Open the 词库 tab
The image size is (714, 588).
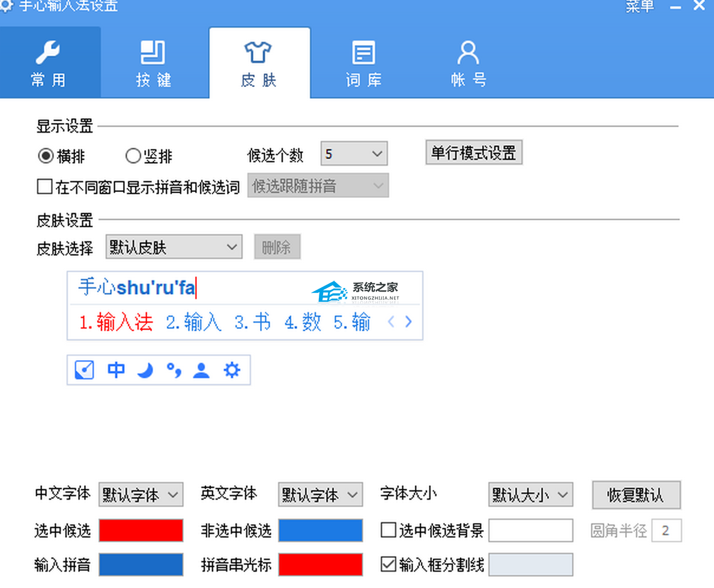363,62
